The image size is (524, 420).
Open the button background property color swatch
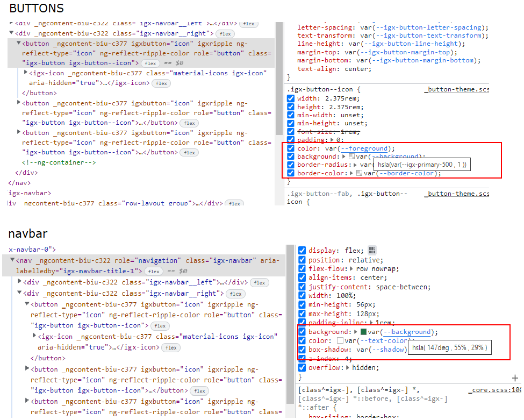coord(351,156)
